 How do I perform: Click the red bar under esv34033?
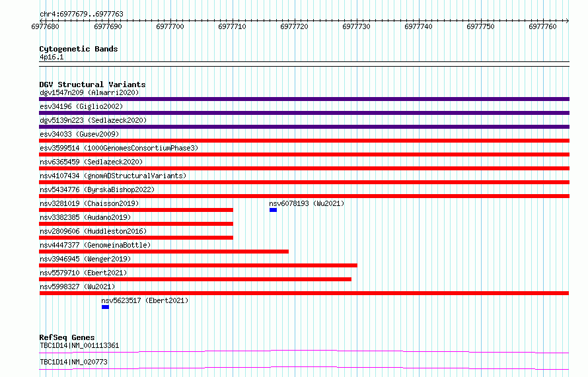coord(304,141)
